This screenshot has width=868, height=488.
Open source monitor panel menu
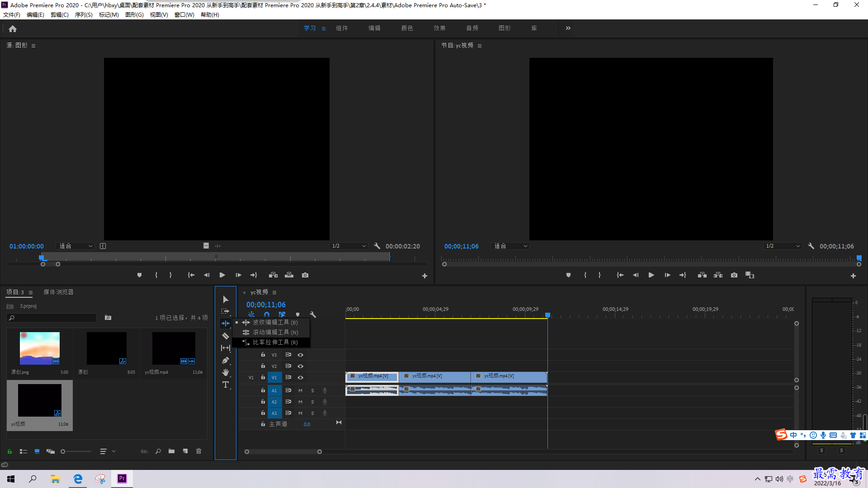[x=33, y=46]
